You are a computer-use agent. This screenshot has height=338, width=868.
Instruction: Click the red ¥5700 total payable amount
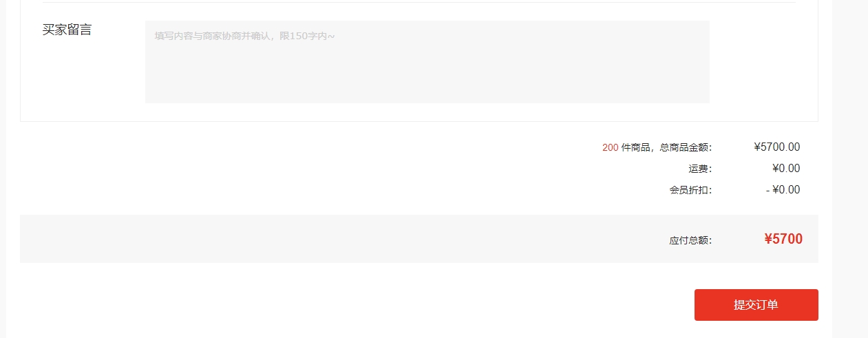tap(783, 239)
